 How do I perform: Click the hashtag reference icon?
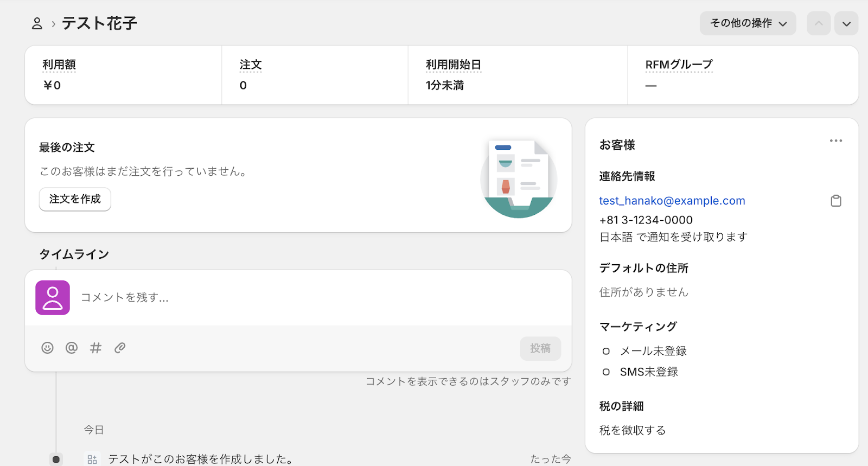(x=95, y=348)
